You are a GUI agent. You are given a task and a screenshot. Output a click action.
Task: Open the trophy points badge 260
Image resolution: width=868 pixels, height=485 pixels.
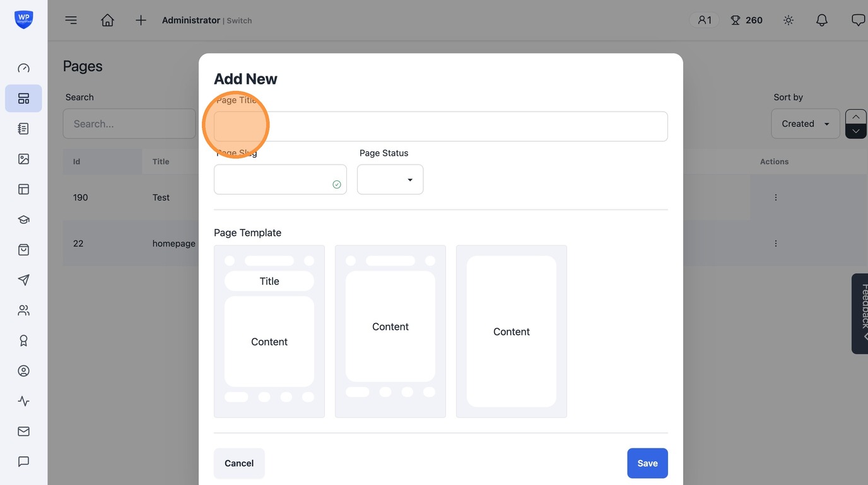click(746, 20)
